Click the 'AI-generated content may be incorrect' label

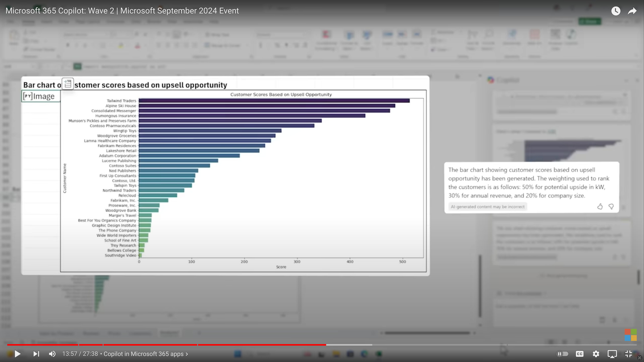click(488, 207)
